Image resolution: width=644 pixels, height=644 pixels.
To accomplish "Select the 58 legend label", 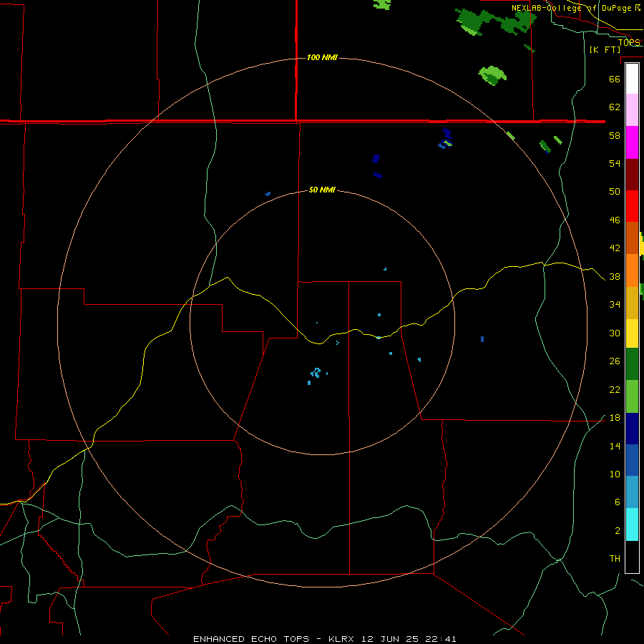I will pyautogui.click(x=615, y=135).
